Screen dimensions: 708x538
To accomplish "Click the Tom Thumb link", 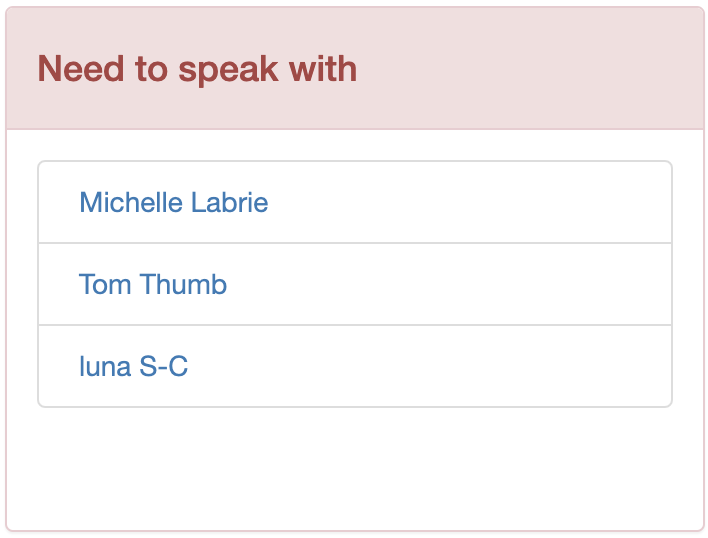I will pos(153,285).
